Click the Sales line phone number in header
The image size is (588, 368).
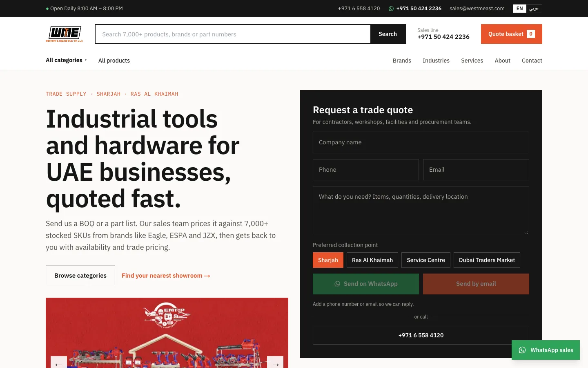(x=443, y=37)
